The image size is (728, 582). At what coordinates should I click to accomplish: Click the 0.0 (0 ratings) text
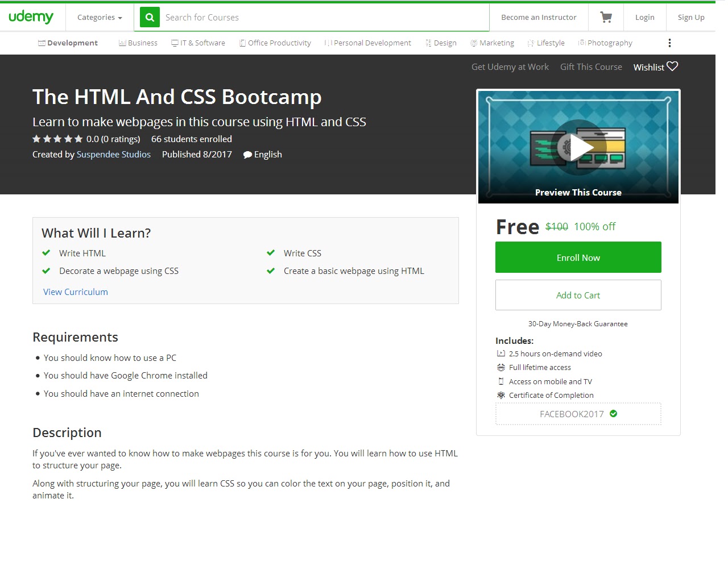coord(113,139)
